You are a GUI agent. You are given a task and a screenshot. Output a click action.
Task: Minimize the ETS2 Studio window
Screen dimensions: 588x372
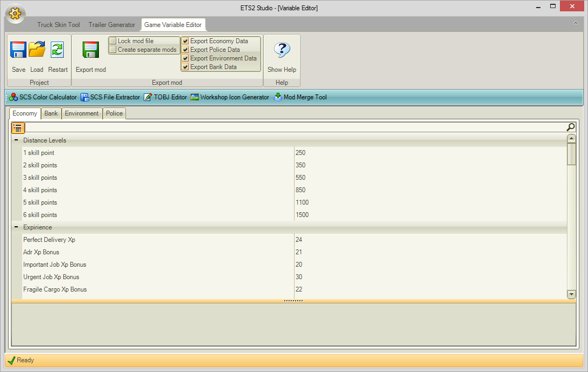(538, 7)
